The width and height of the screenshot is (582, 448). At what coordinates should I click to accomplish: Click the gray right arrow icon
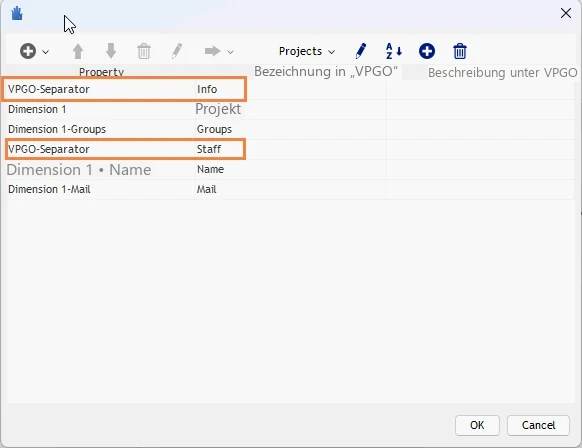pos(213,51)
